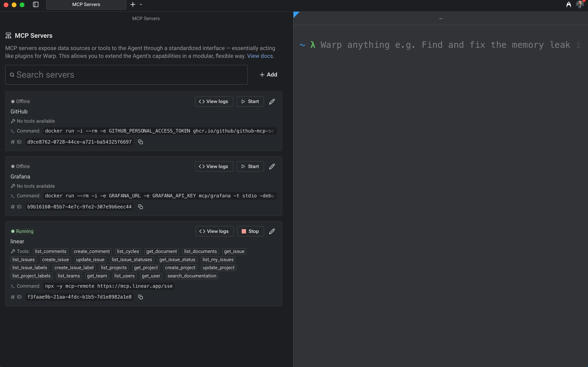Open the new tab options chevron
The height and width of the screenshot is (367, 588).
click(141, 4)
